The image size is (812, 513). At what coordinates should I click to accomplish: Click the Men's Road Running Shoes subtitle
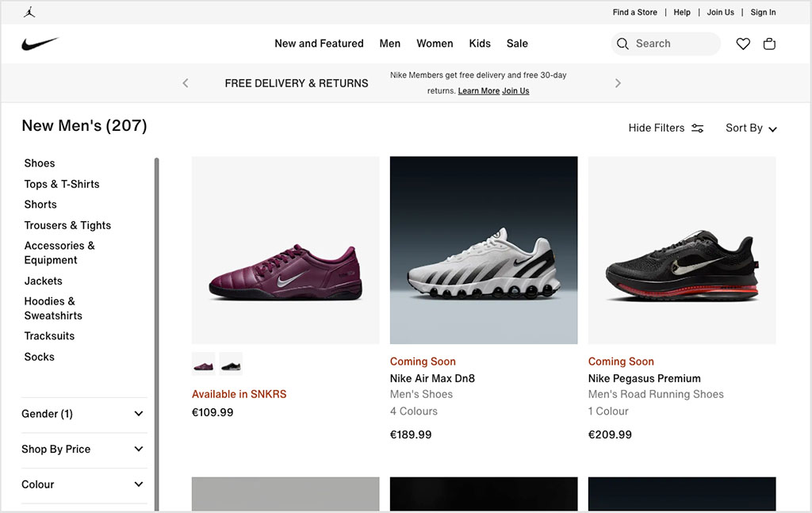pos(656,394)
